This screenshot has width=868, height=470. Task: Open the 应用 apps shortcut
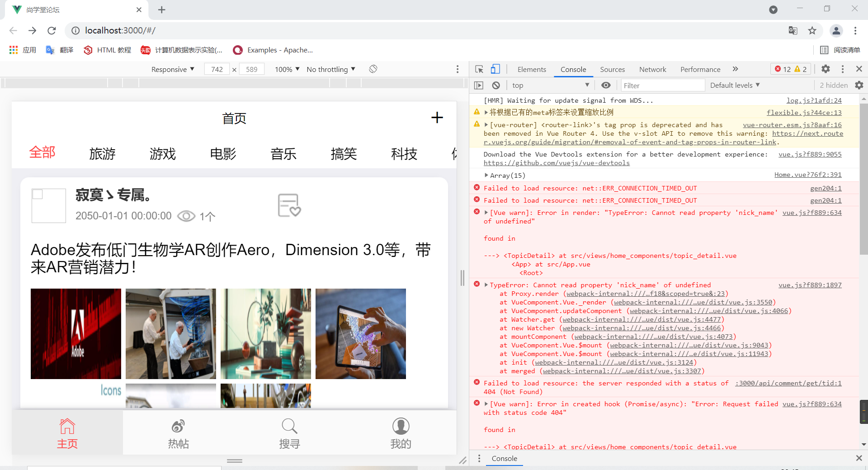(23, 50)
